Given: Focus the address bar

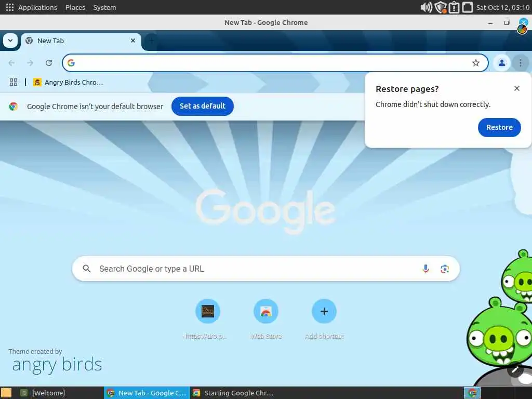Looking at the screenshot, I should point(275,63).
